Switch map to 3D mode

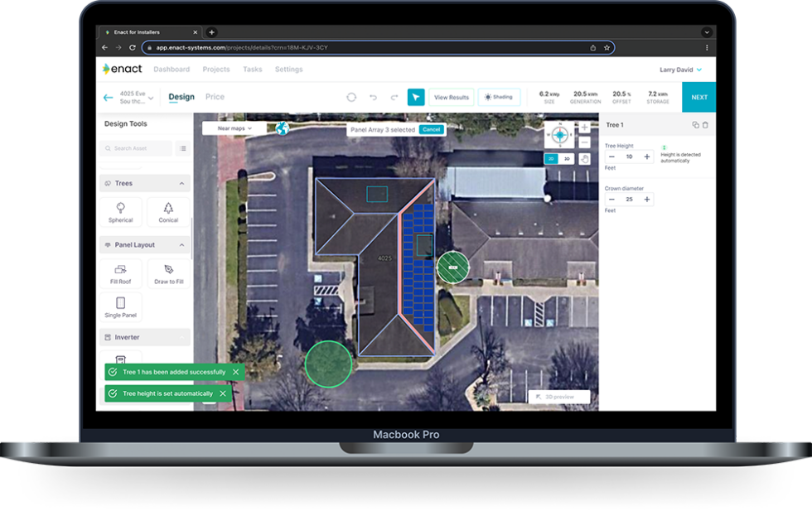567,157
